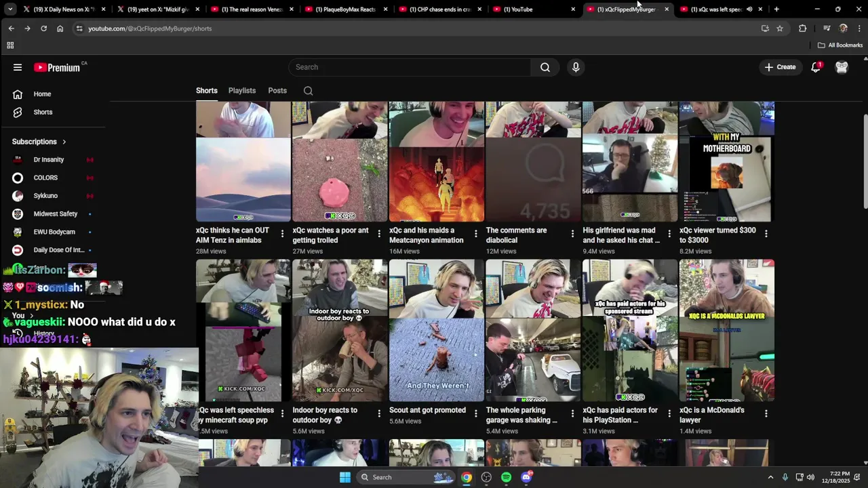Click the search magnifier button
The height and width of the screenshot is (488, 868).
point(545,67)
